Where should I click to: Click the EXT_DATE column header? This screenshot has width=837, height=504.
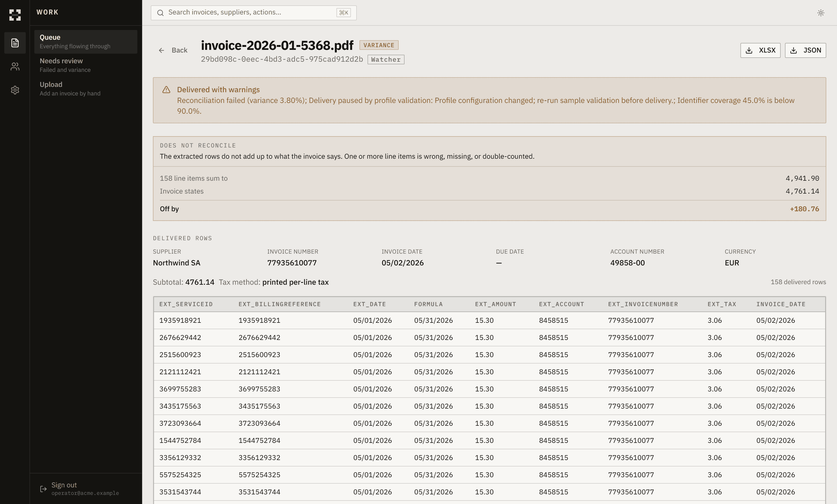[x=370, y=304]
